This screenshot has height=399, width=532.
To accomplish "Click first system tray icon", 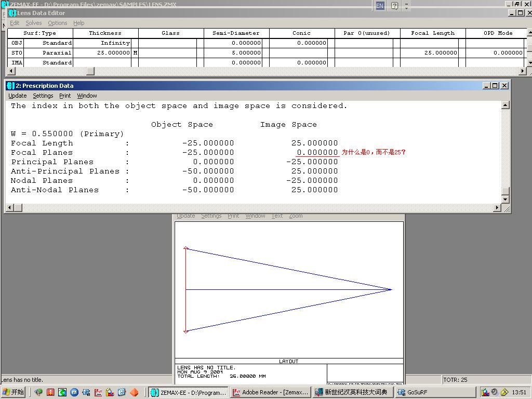I will [x=485, y=392].
